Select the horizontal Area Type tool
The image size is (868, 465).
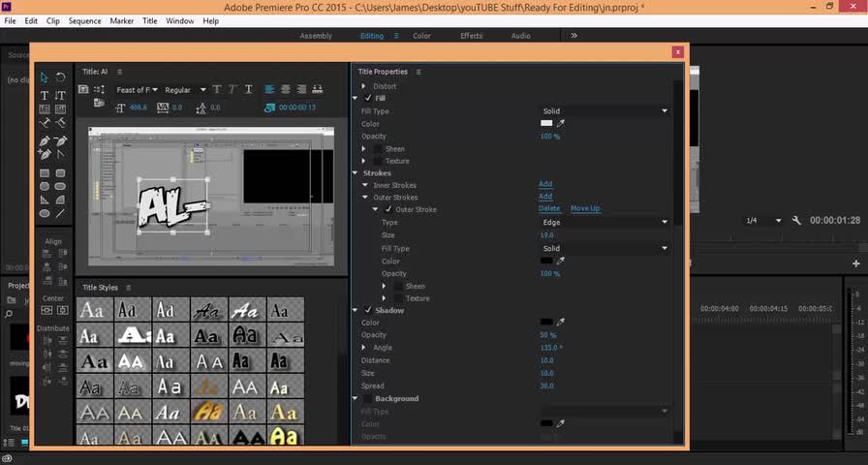(x=45, y=109)
